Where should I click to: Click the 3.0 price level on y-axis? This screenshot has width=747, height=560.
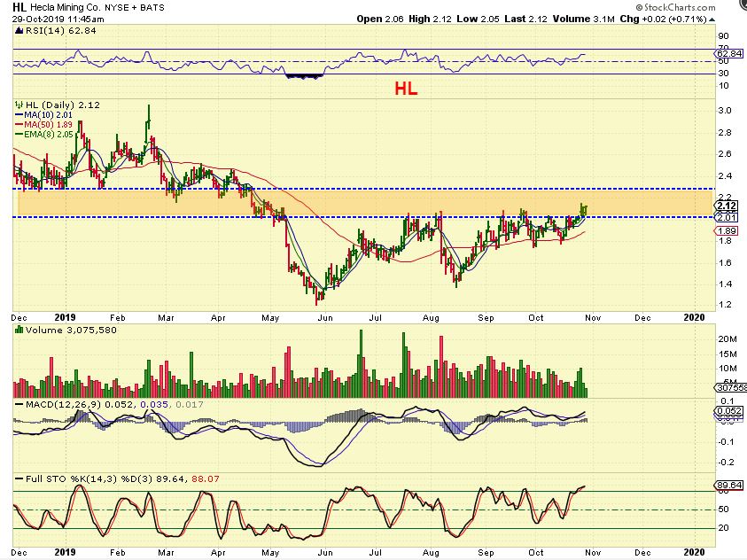click(725, 111)
